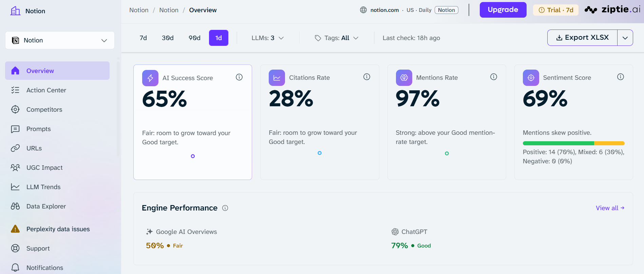
Task: Open the LLMs: 3 filter dropdown
Action: click(x=268, y=38)
